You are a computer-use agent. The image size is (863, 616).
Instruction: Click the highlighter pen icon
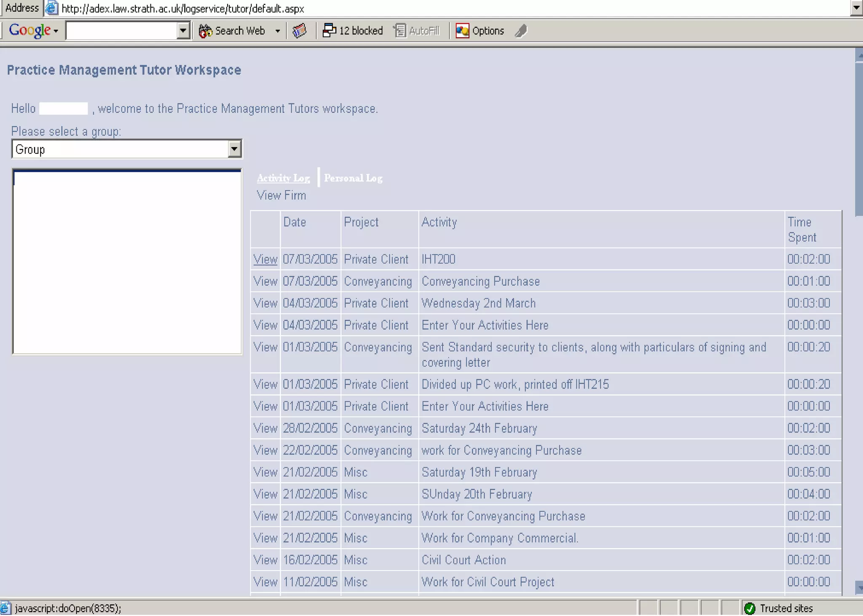click(x=521, y=31)
